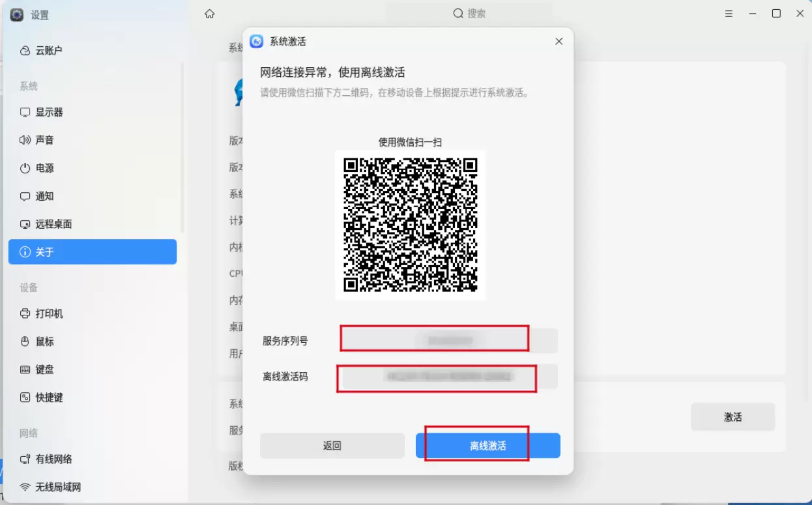Click the blue 离线激活 button
This screenshot has height=505, width=812.
coord(488,446)
